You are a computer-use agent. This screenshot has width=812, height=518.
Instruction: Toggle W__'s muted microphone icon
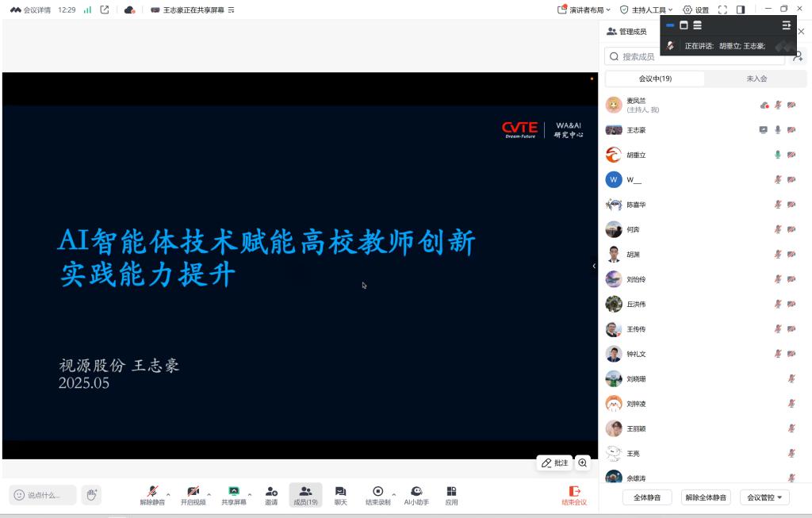pos(778,180)
